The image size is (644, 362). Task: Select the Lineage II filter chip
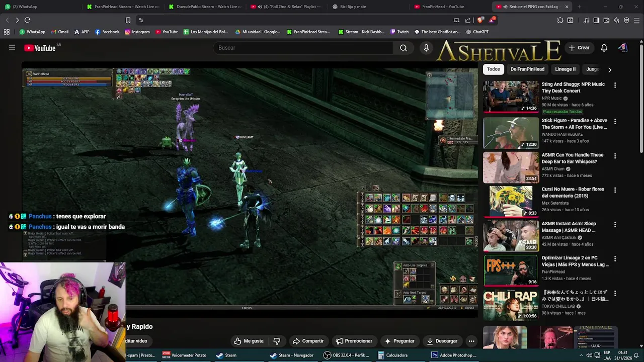pyautogui.click(x=565, y=69)
